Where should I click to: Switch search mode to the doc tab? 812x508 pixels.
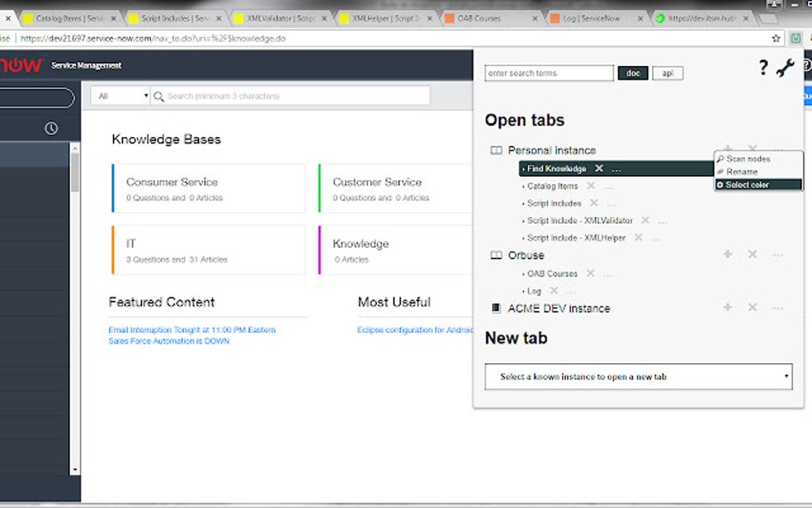(632, 72)
